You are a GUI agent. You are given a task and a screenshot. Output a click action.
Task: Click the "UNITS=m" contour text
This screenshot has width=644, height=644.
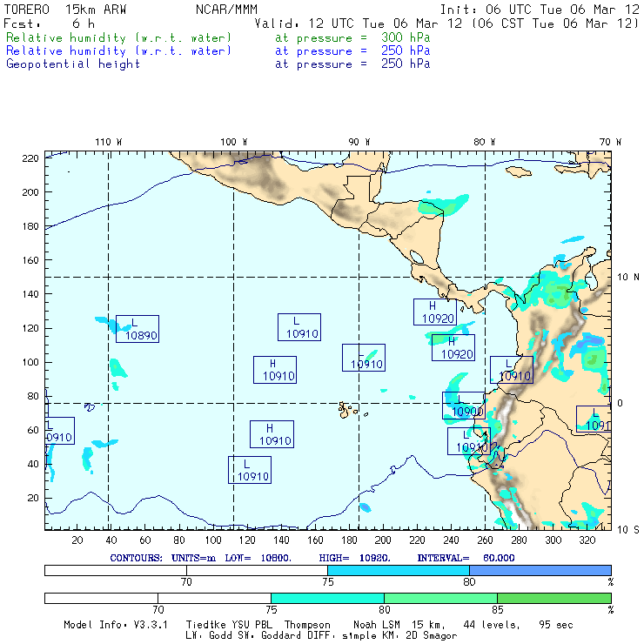pyautogui.click(x=193, y=558)
